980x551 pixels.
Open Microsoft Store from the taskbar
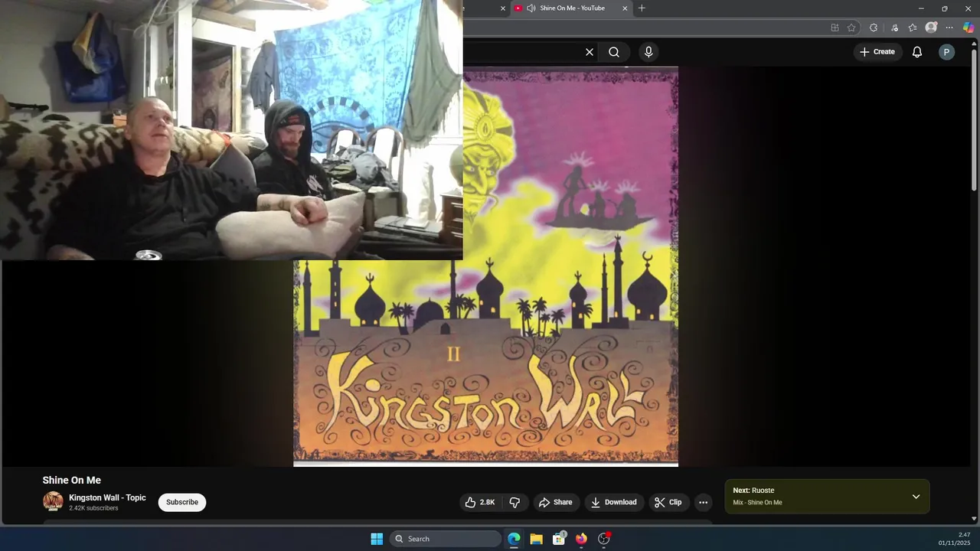coord(559,539)
